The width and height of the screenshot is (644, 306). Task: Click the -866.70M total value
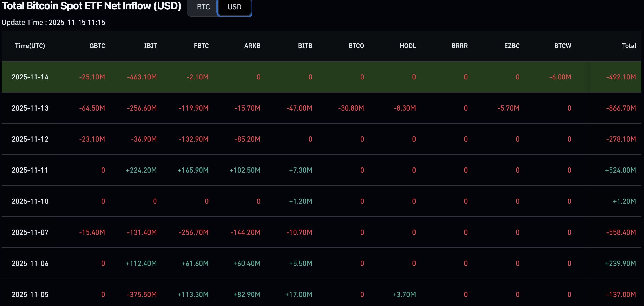coord(621,108)
